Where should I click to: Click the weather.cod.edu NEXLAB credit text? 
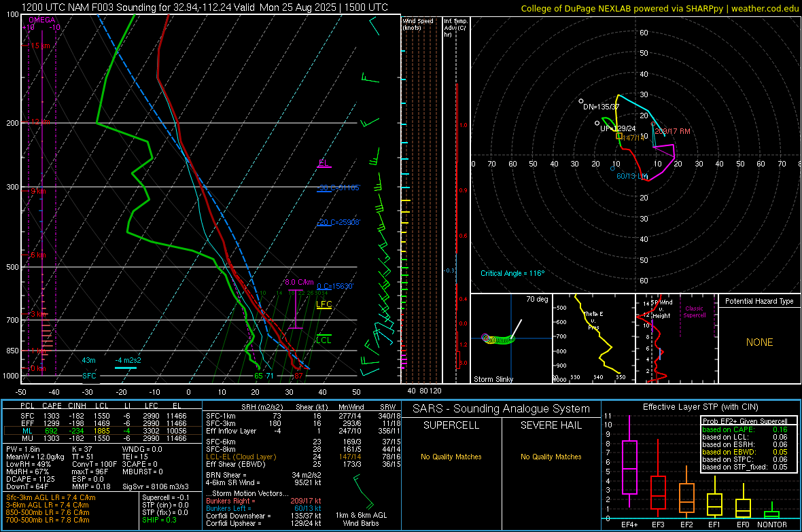click(659, 8)
